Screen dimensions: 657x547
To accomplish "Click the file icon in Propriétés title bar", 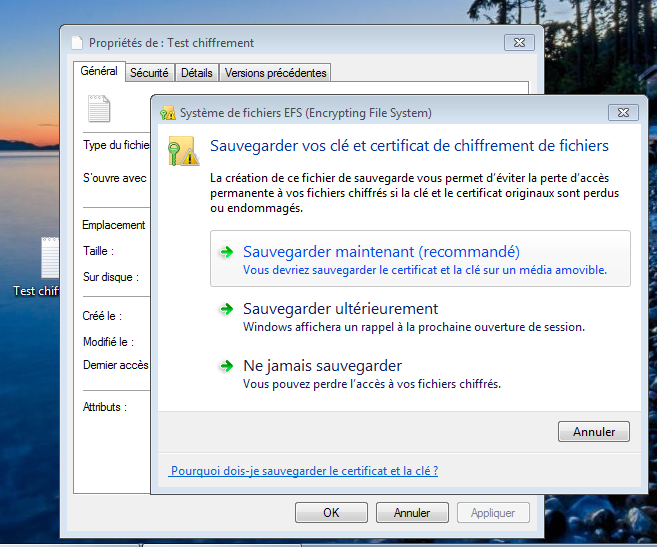I will coord(78,42).
